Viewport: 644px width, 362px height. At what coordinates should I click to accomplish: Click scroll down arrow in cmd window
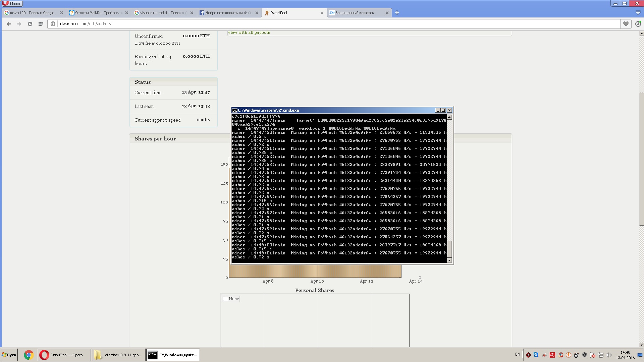click(449, 260)
